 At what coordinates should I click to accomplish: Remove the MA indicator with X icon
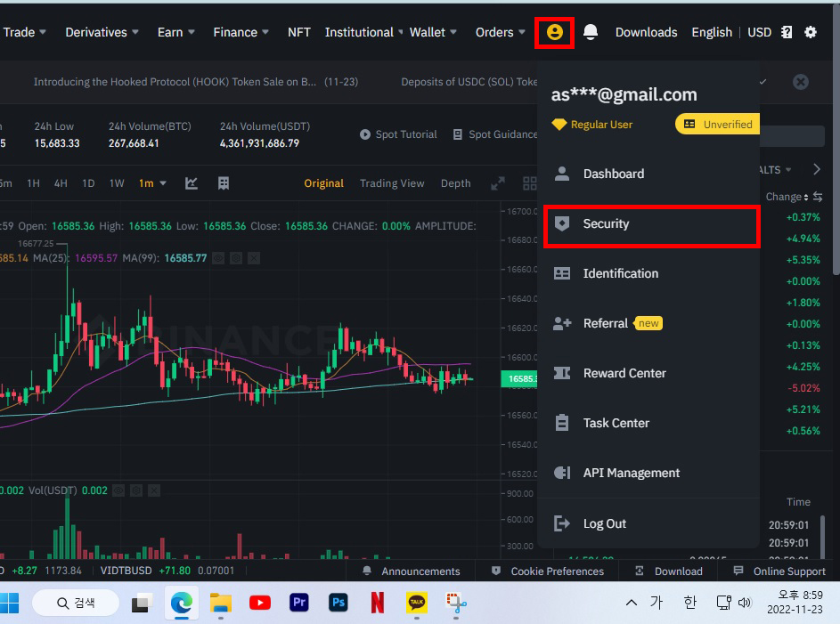pos(254,258)
